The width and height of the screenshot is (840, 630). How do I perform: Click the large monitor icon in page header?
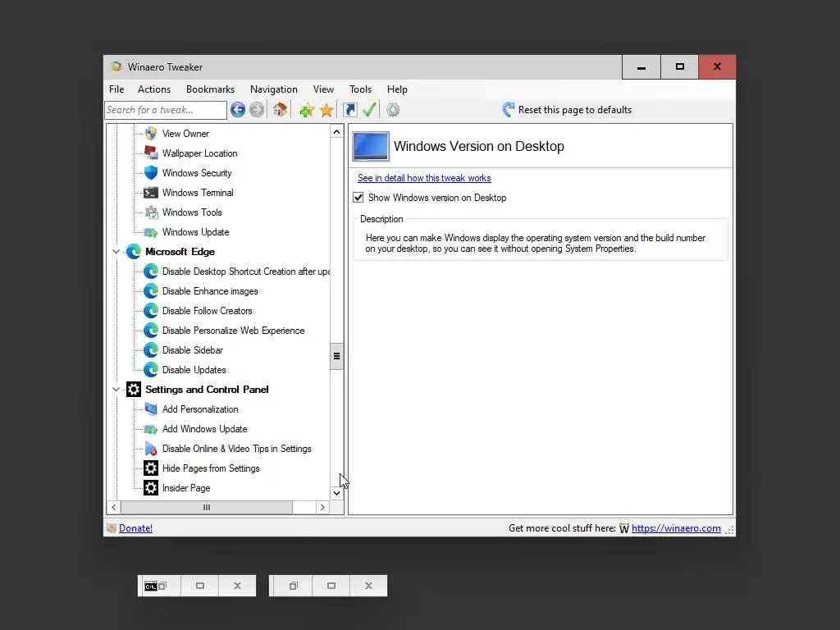click(x=371, y=146)
